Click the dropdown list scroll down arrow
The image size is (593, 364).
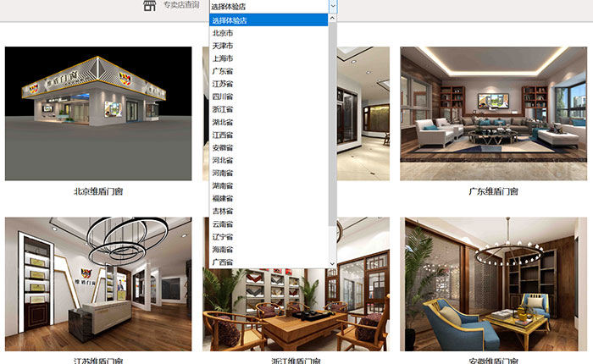coord(332,264)
